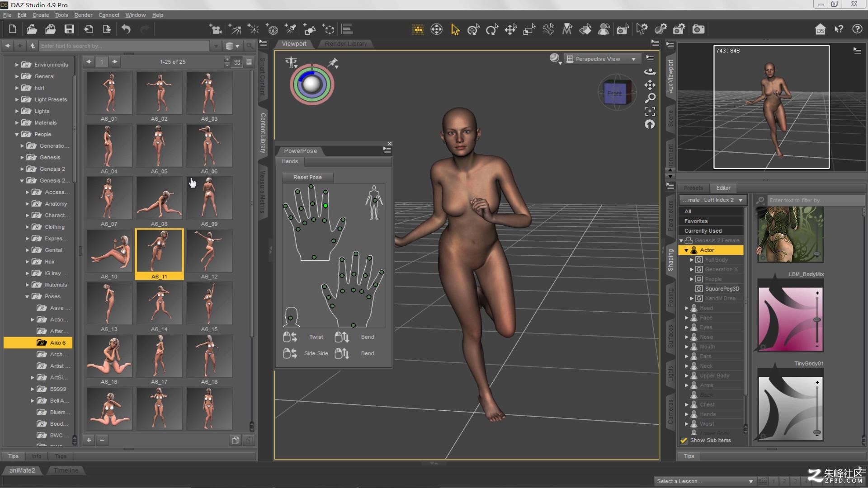Select the Universal manipulation tool

(x=473, y=30)
